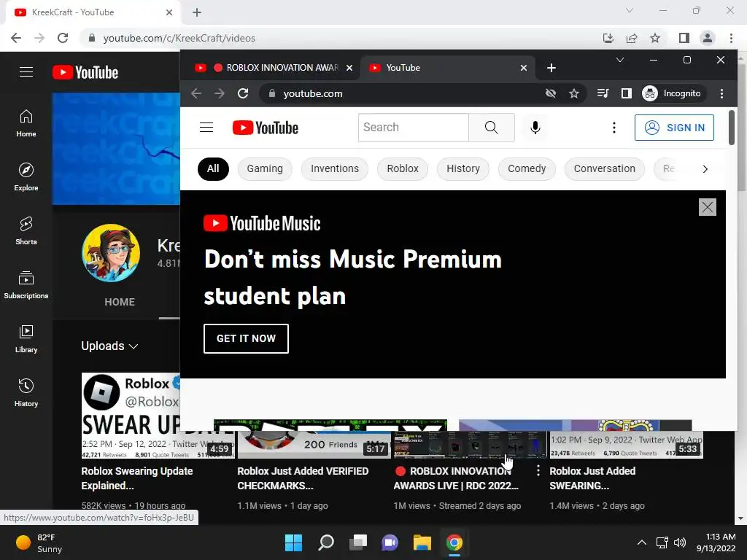The image size is (747, 560).
Task: Click the install app icon in background address bar
Action: point(608,38)
